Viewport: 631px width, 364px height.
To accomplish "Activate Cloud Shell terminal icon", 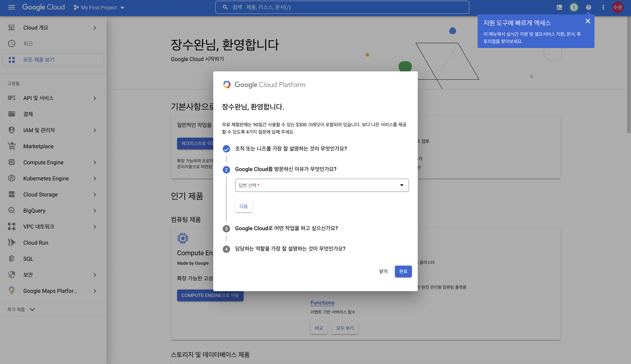I will [559, 7].
